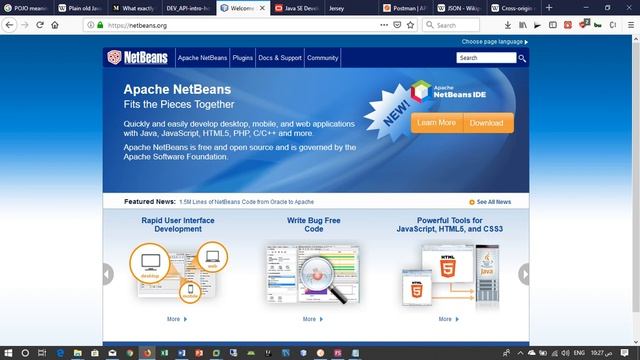Open Write Bug Free Code heading
Viewport: 640px width, 360px height.
point(313,224)
